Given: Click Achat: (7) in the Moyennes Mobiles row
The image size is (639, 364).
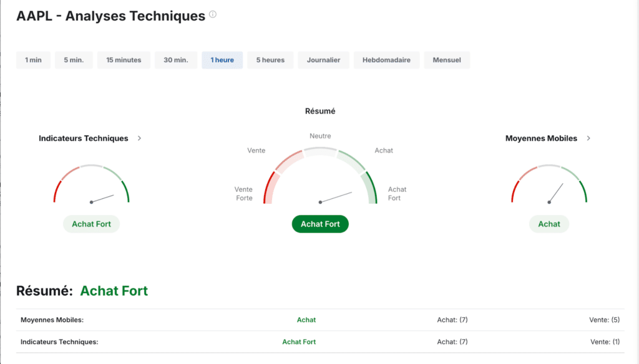Looking at the screenshot, I should click(452, 320).
